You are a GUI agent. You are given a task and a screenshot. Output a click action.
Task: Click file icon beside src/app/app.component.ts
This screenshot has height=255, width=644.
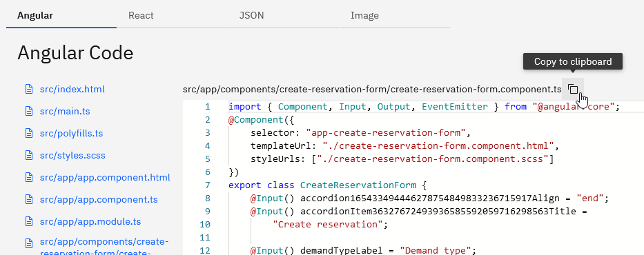point(29,200)
